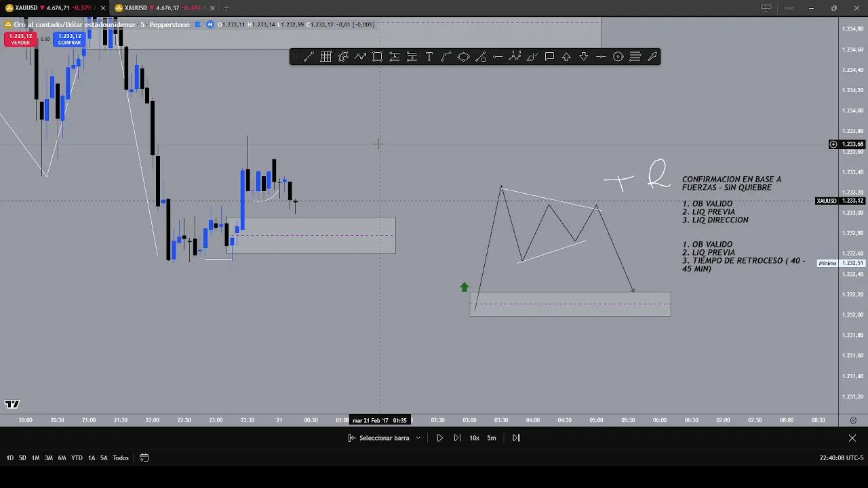
Task: Set range to 6M
Action: pos(62,458)
